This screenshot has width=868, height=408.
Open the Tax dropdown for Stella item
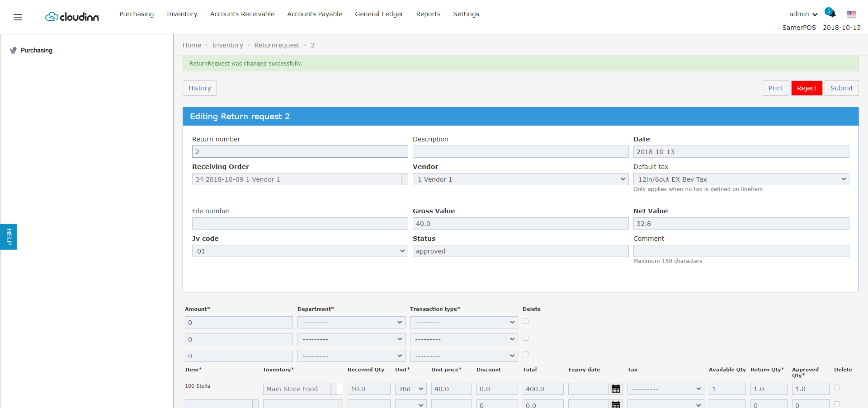coord(666,389)
